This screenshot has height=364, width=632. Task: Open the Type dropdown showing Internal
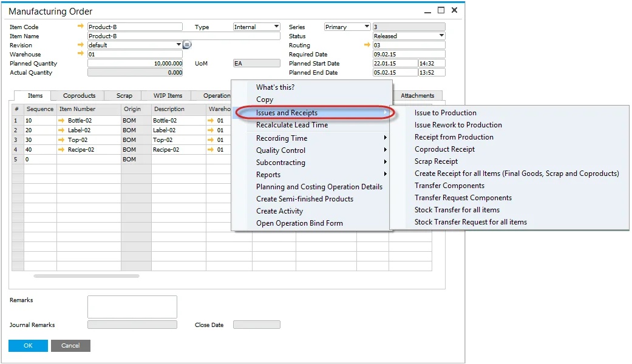(276, 27)
